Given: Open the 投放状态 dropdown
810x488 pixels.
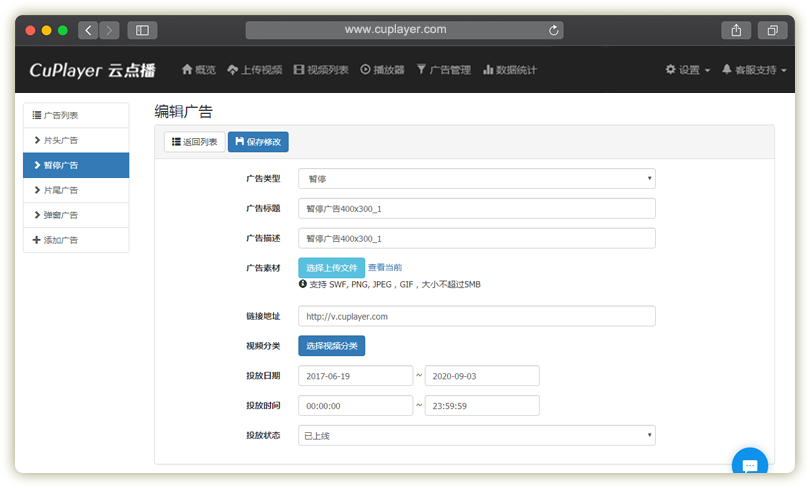Looking at the screenshot, I should click(476, 435).
